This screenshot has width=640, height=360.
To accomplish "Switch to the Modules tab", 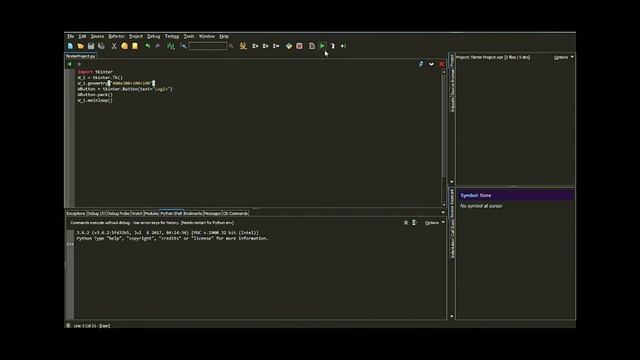I will tap(151, 213).
